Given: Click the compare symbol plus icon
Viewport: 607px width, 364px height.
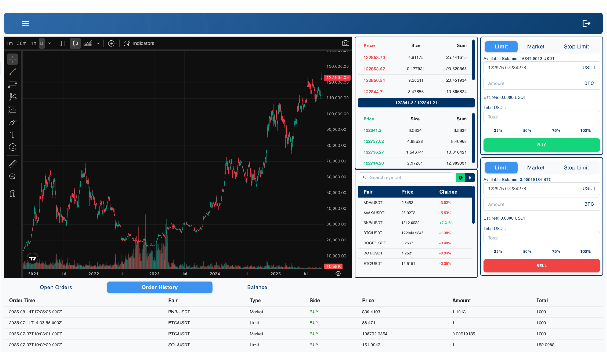Looking at the screenshot, I should tap(111, 43).
